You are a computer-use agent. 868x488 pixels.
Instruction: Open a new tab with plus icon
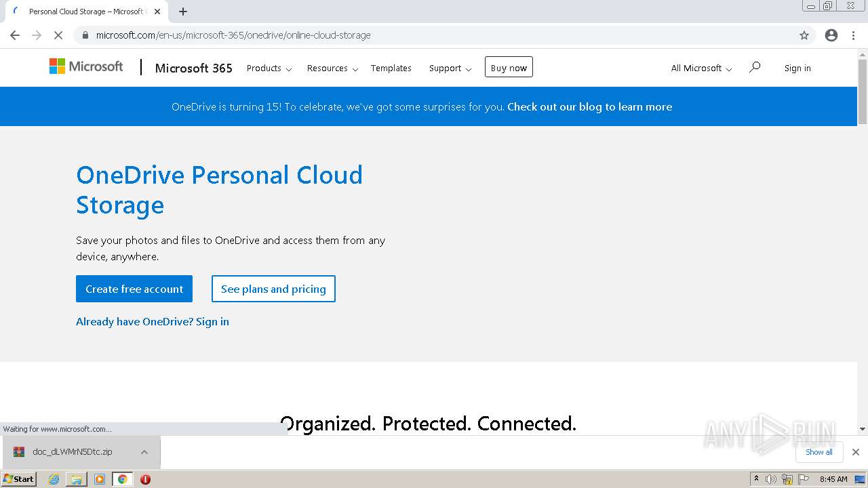point(183,12)
